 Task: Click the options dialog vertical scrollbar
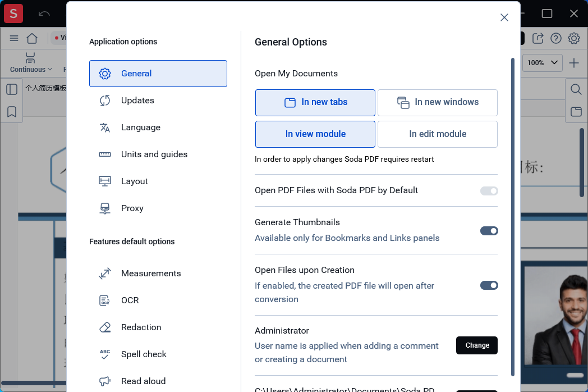click(513, 217)
